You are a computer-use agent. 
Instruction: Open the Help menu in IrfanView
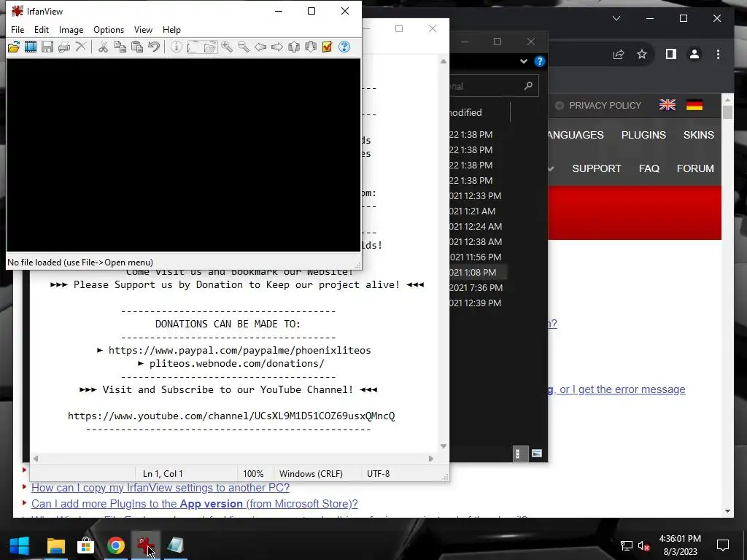pyautogui.click(x=171, y=29)
